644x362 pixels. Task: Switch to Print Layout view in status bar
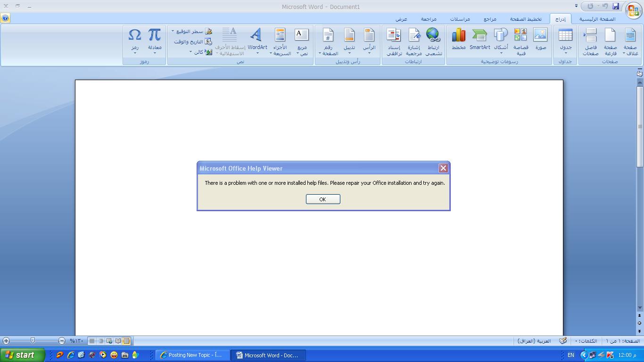tap(126, 341)
